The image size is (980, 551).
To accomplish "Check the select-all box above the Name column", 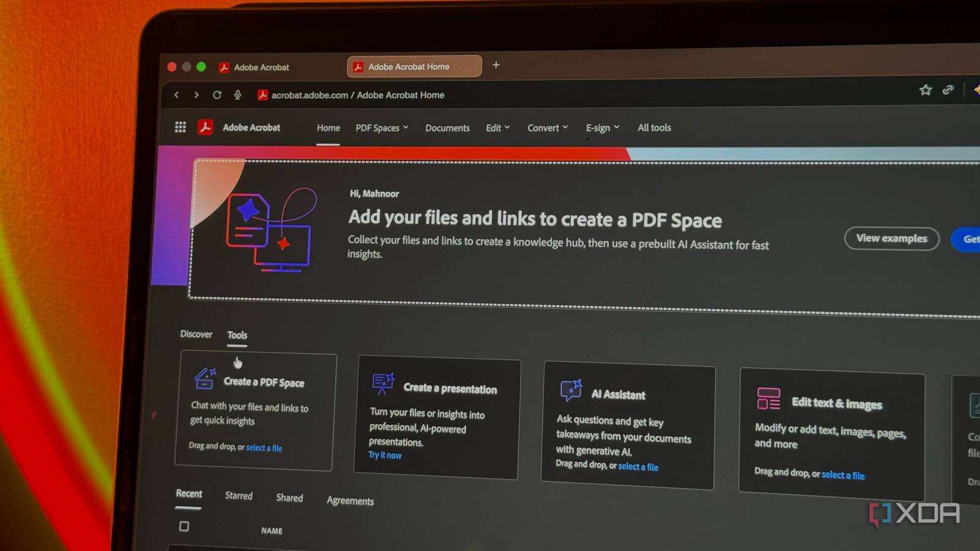I will (184, 526).
